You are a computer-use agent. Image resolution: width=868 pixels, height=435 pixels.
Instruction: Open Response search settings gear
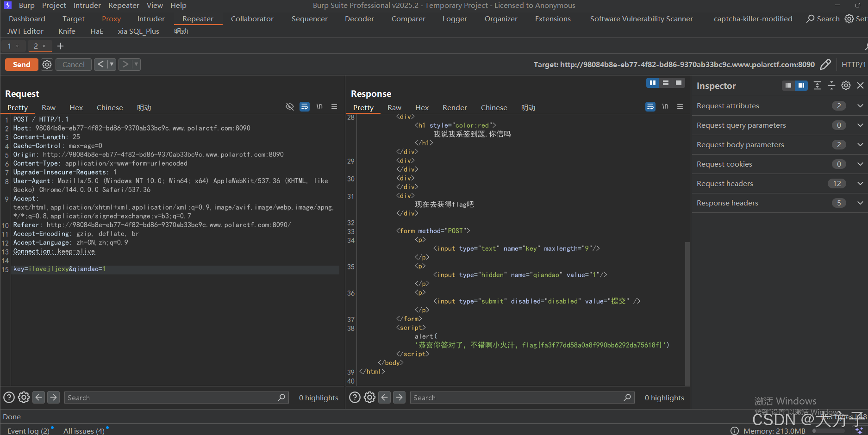369,397
